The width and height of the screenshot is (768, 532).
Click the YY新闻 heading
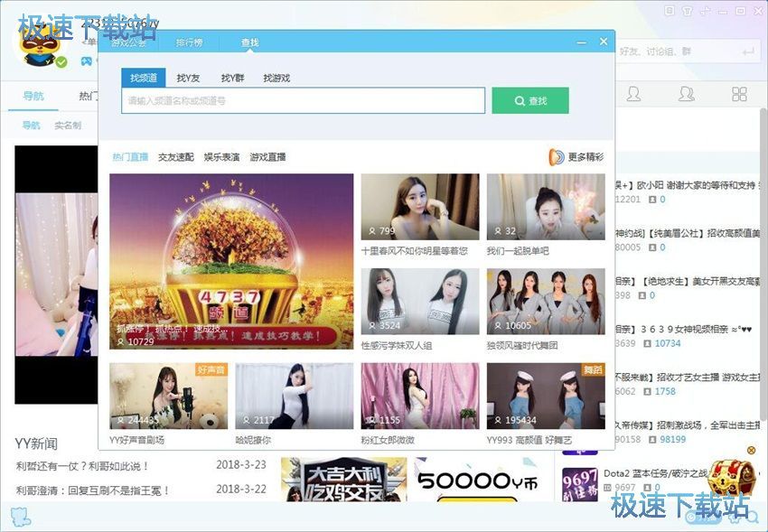point(36,443)
